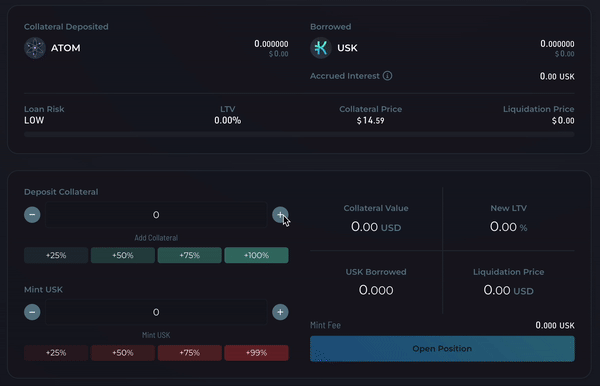
Task: Add +100% collateral
Action: tap(256, 255)
